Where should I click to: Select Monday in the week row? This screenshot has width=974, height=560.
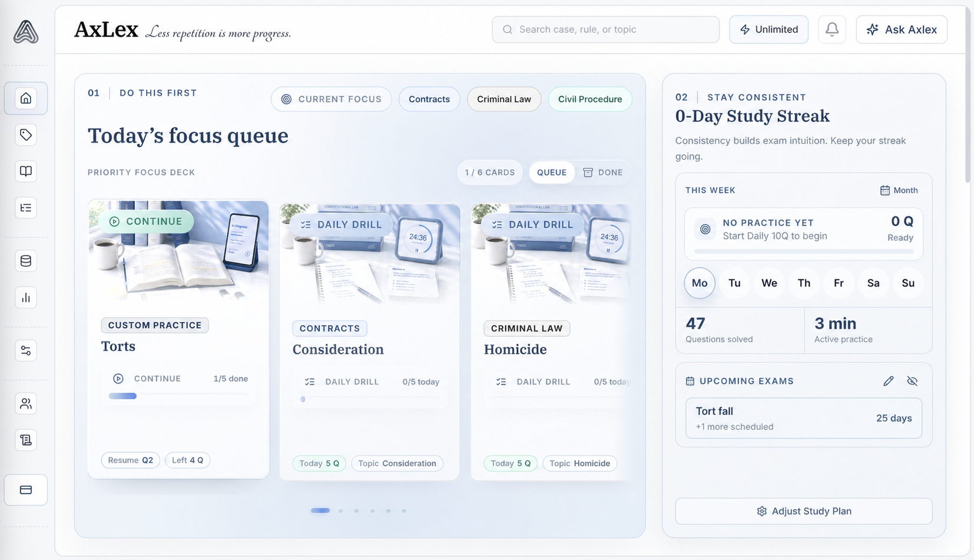point(700,283)
